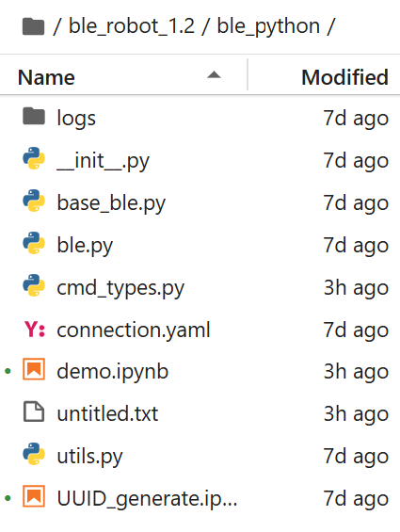Click the demo.ipynb notebook icon
This screenshot has height=532, width=400.
coord(34,369)
